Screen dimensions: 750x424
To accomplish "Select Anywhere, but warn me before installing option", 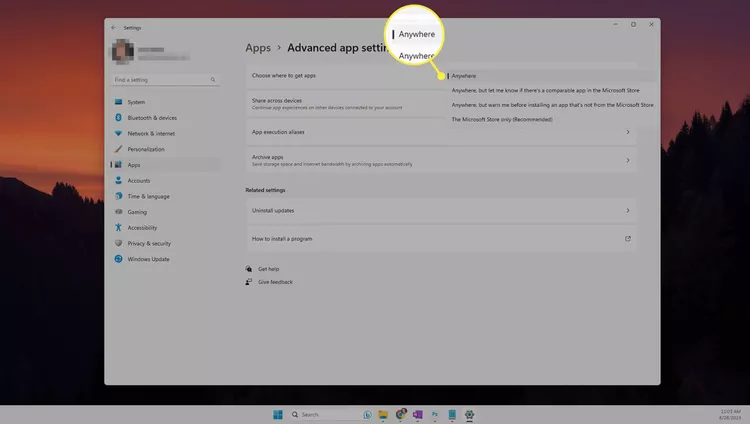I will coord(550,105).
